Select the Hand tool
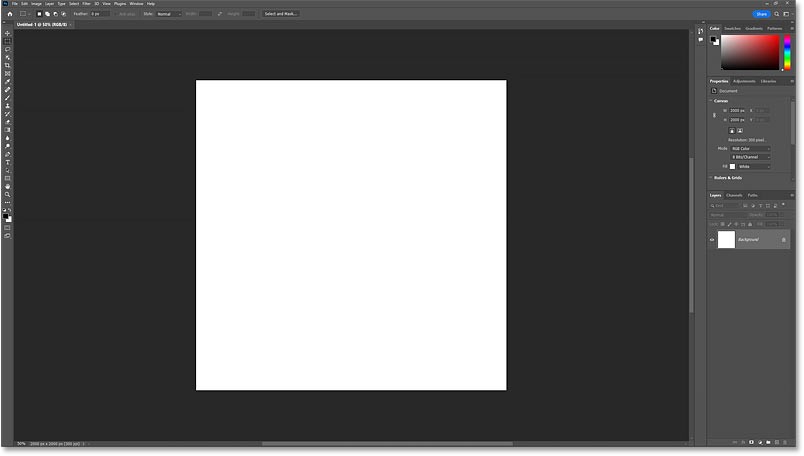Screen dimensions: 804x456 [8, 186]
